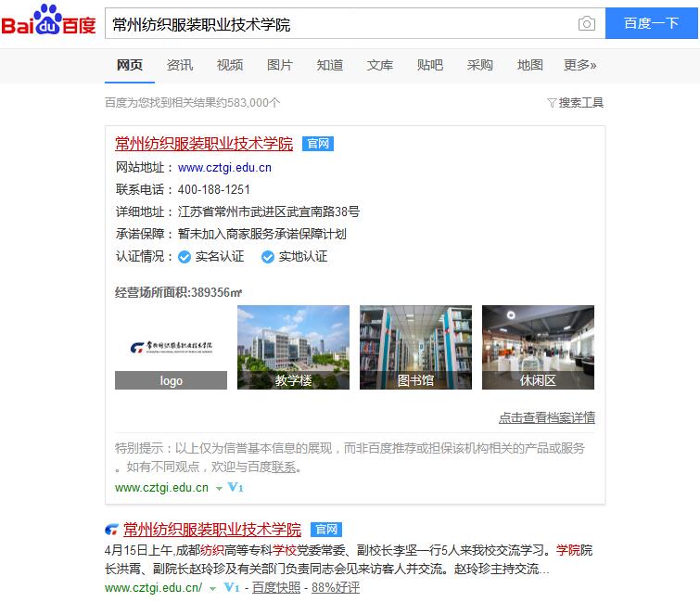
Task: Click 点击查看档案详情 link
Action: [547, 418]
